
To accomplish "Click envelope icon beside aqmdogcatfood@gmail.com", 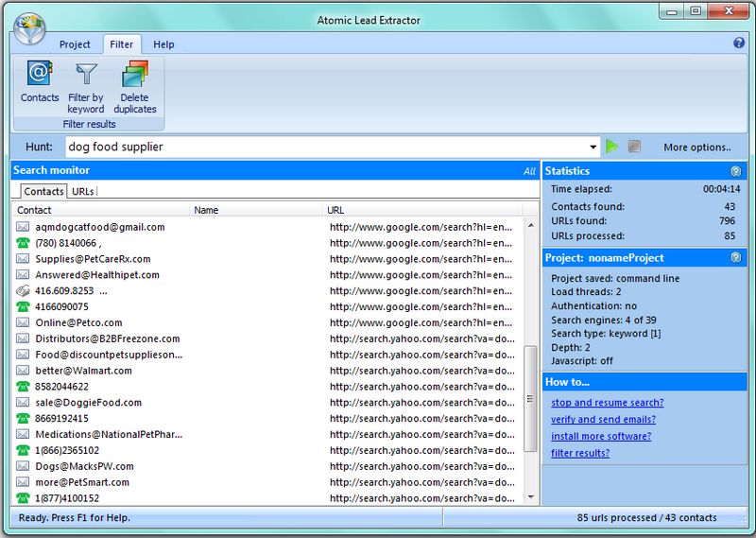I will 23,227.
